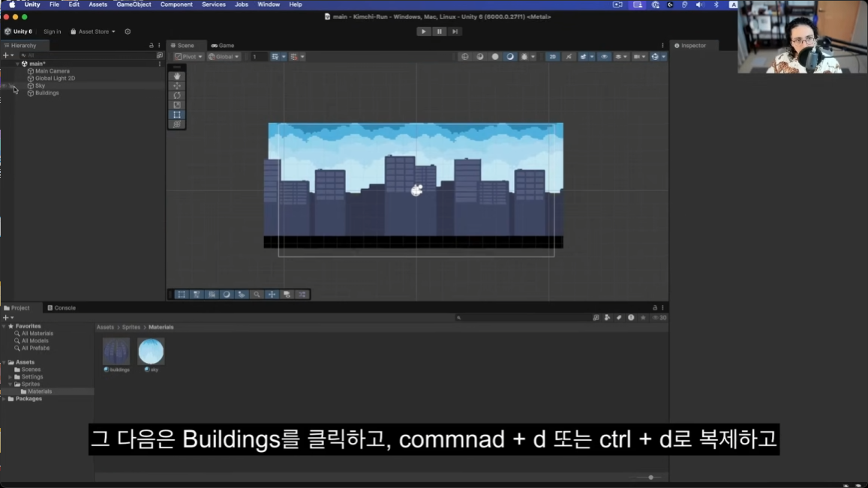Click the favorite star icon in Project
The width and height of the screenshot is (868, 488).
[643, 318]
